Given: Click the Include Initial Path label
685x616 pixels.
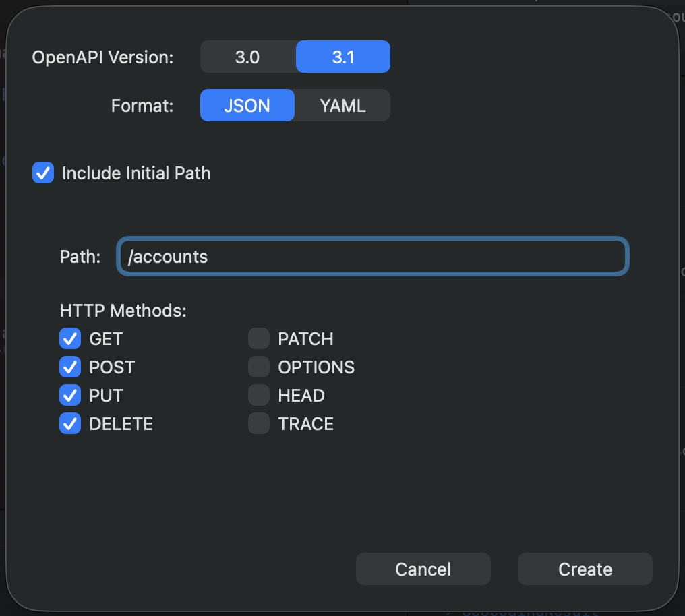Looking at the screenshot, I should 136,173.
